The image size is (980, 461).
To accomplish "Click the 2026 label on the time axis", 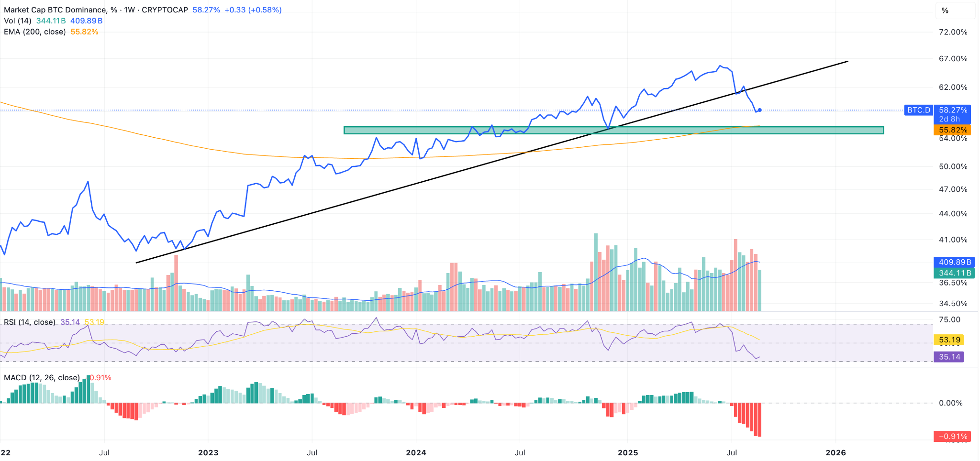I will tap(835, 452).
